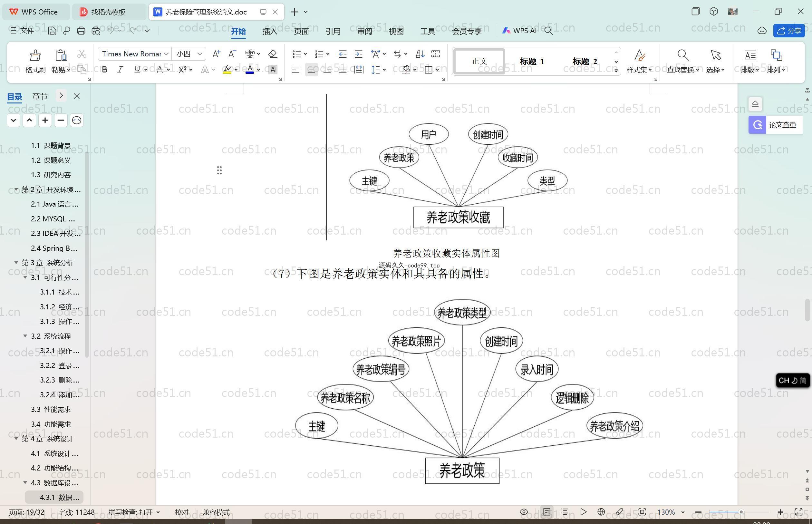Click the font color A swatch
This screenshot has height=524, width=812.
pos(250,70)
